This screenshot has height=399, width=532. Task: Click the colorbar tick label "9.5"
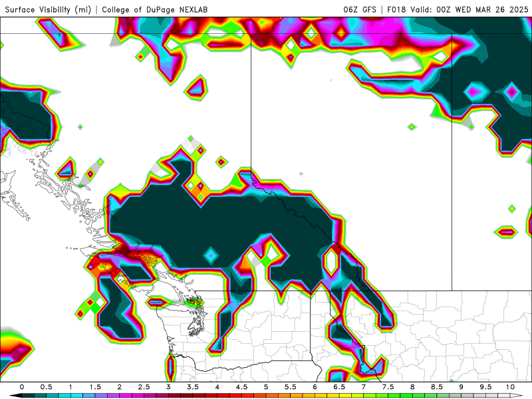[486, 387]
